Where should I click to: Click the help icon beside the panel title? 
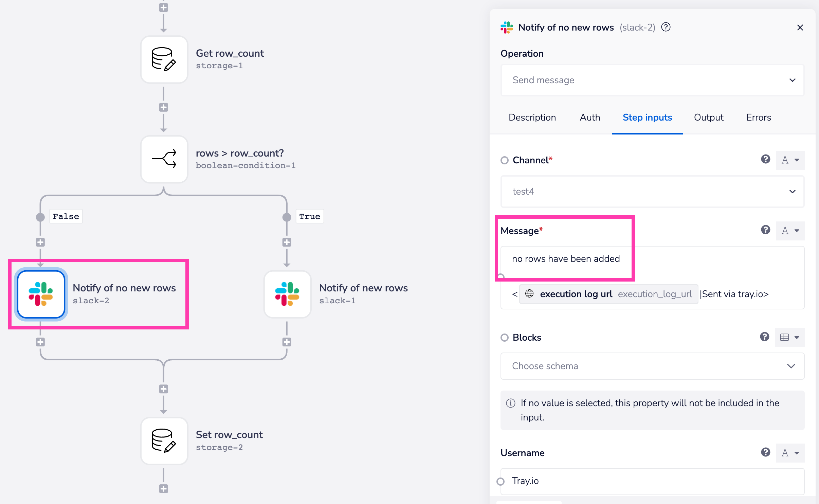[x=666, y=27]
